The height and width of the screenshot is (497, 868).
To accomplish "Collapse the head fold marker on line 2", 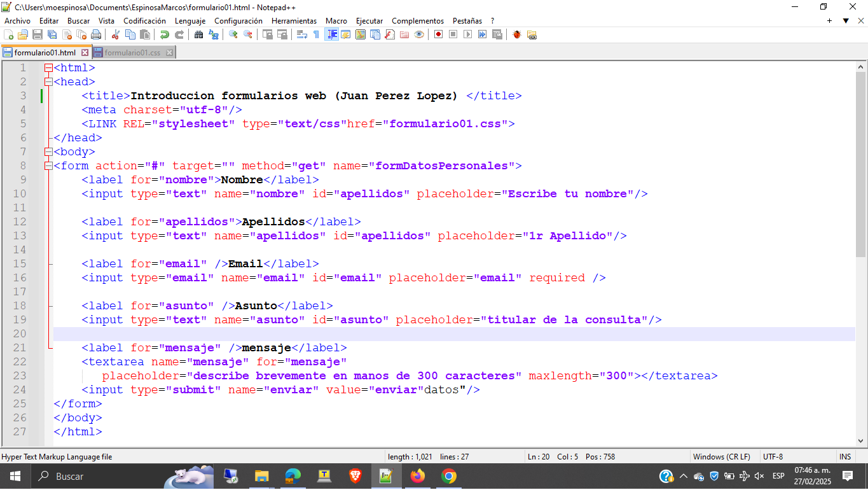I will [x=48, y=82].
